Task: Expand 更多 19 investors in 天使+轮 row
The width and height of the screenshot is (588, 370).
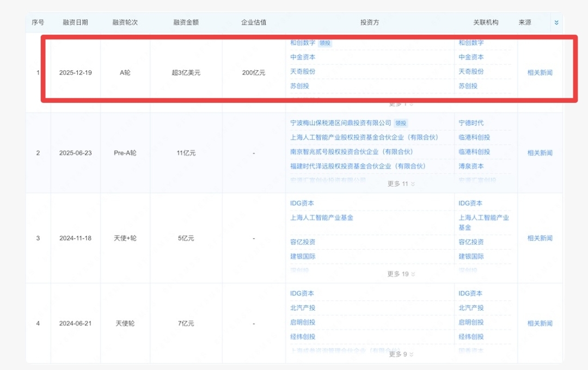Action: [x=401, y=274]
